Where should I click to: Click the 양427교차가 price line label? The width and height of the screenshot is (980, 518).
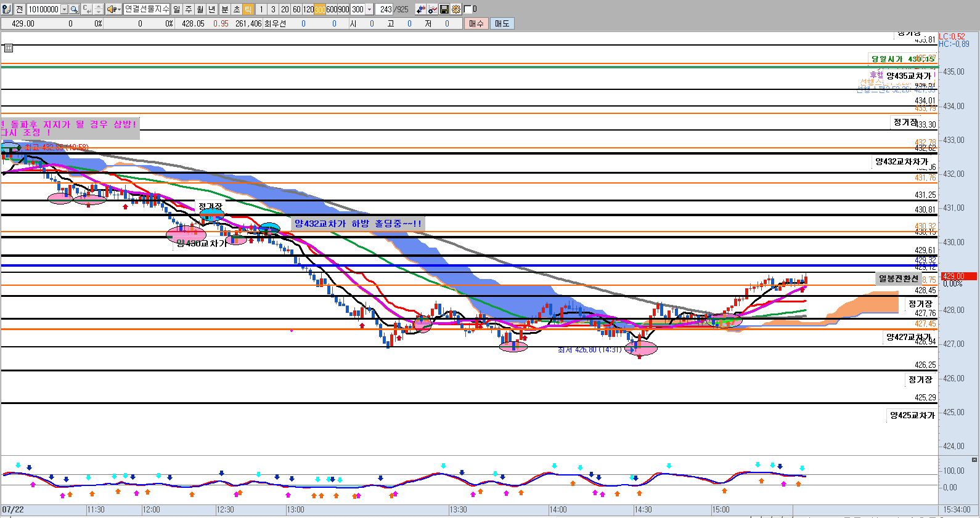pyautogui.click(x=909, y=337)
